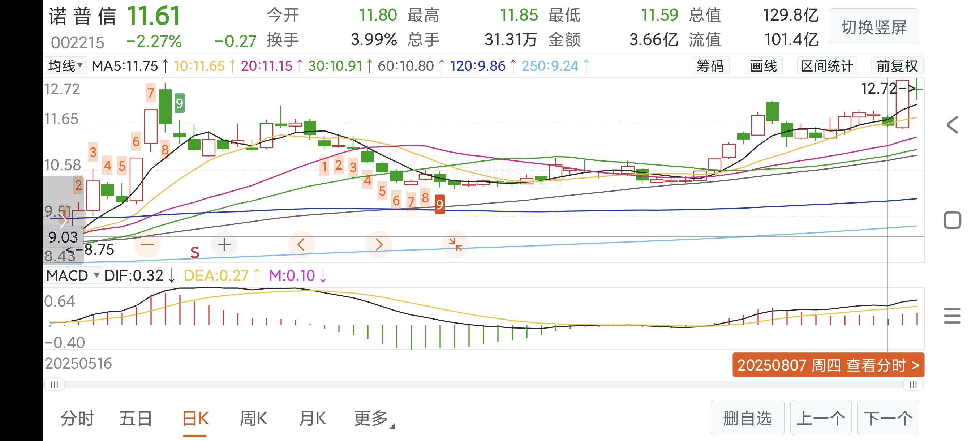
Task: Expand the gray left panel arrow
Action: tap(63, 220)
